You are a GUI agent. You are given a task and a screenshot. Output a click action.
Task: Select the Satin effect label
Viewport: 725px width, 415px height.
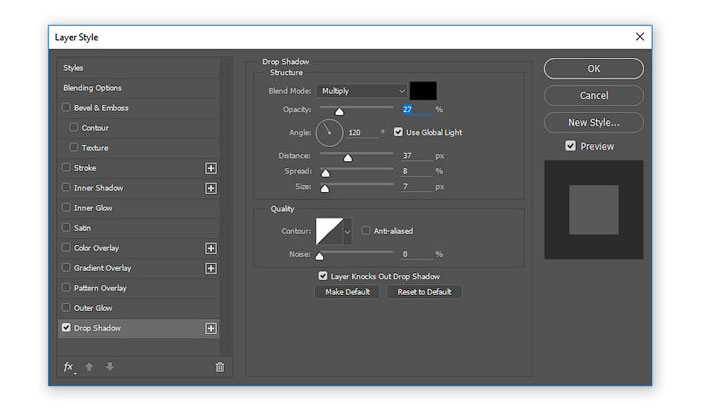click(82, 228)
